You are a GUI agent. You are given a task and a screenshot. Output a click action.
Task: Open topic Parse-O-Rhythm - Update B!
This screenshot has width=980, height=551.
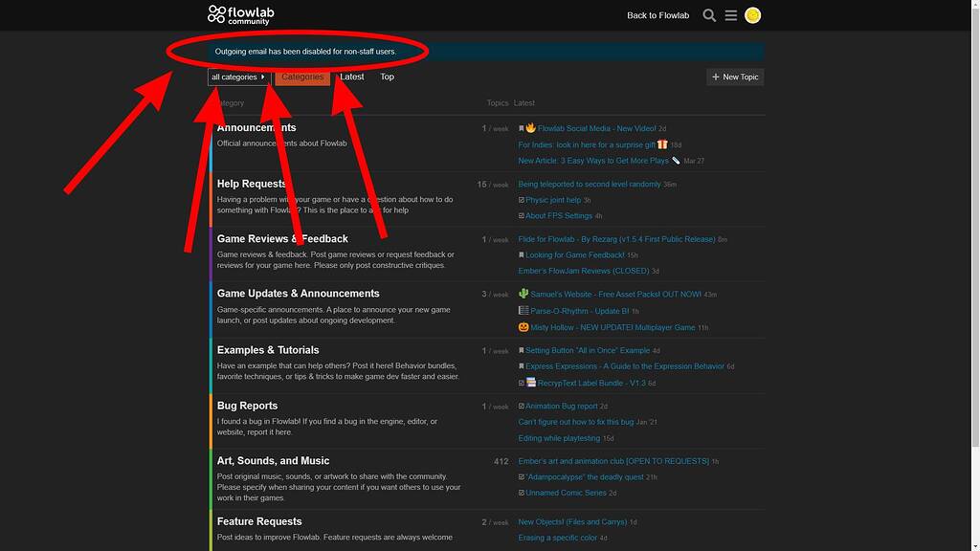tap(579, 311)
